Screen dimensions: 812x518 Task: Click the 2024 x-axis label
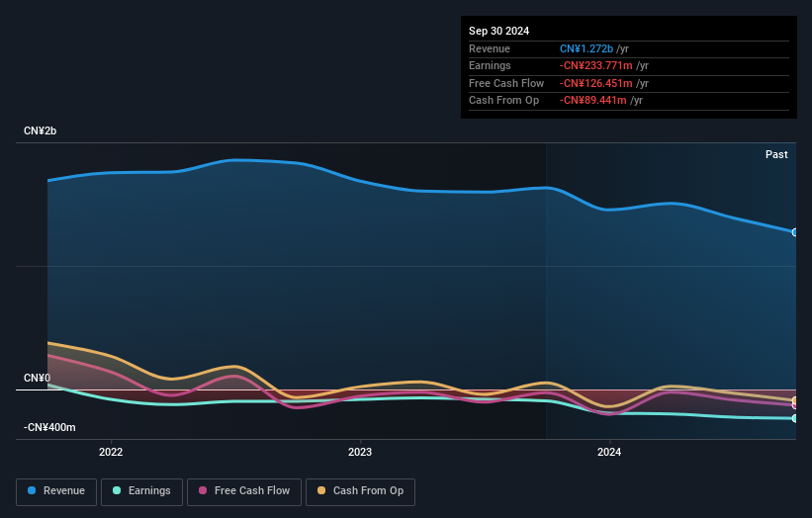tap(609, 452)
